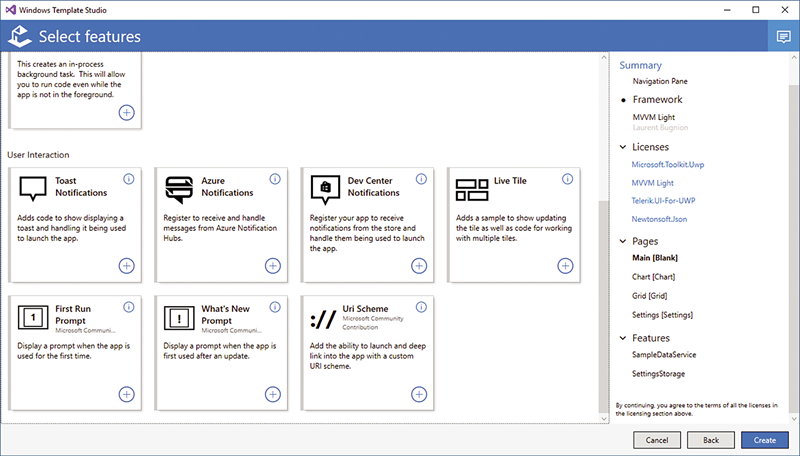
Task: Click the Live Tile card title
Action: 510,181
